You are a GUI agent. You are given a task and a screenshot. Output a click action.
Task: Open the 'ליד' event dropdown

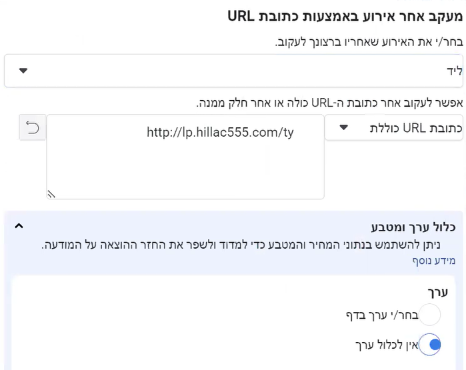coord(233,71)
